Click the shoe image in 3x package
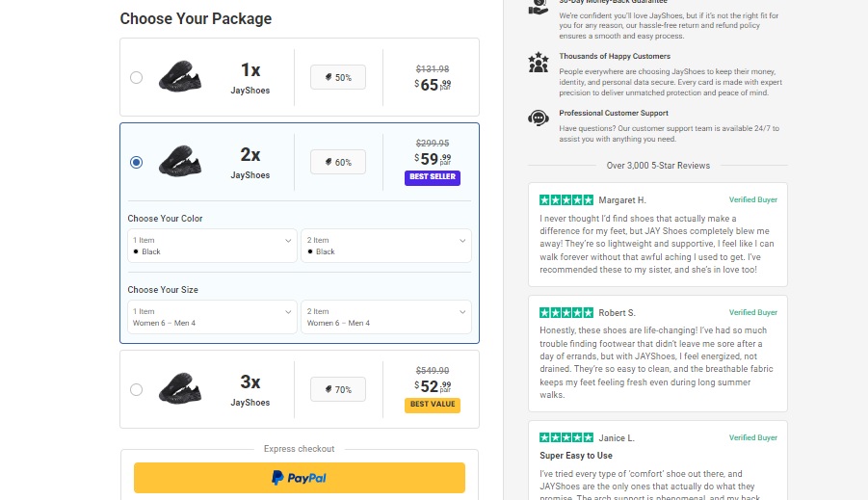Image resolution: width=868 pixels, height=500 pixels. [x=180, y=388]
